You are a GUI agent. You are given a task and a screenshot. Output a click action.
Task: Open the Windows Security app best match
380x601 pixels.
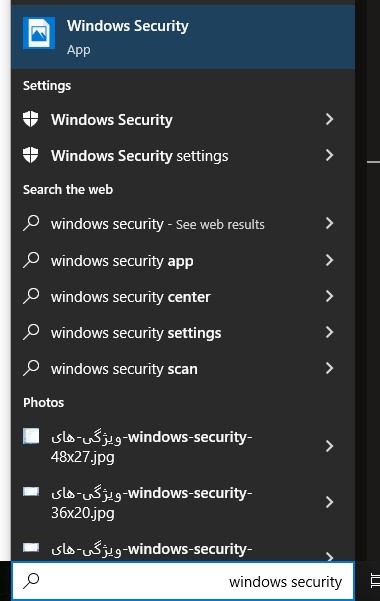[183, 37]
